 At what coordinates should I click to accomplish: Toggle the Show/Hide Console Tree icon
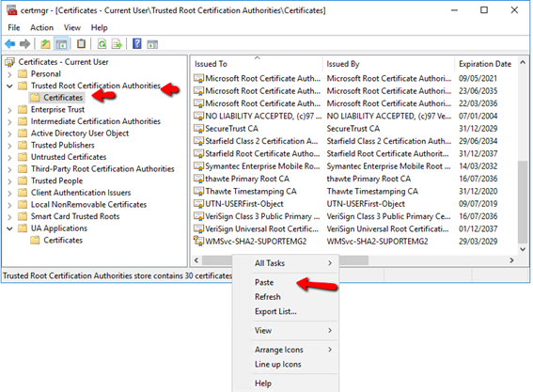pos(61,44)
